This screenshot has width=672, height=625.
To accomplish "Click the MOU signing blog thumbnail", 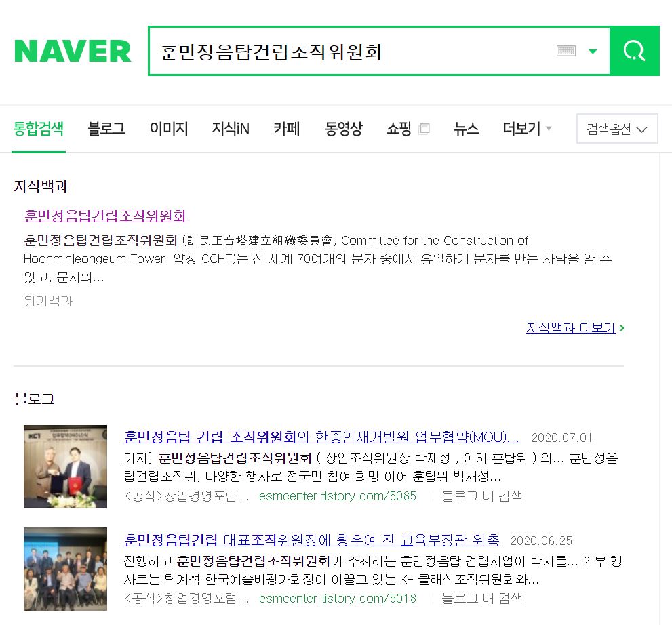I will point(65,466).
